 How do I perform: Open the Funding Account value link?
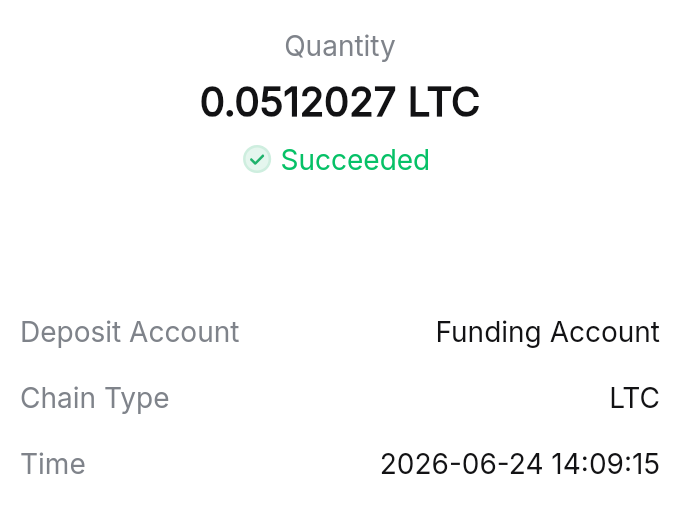pyautogui.click(x=547, y=332)
